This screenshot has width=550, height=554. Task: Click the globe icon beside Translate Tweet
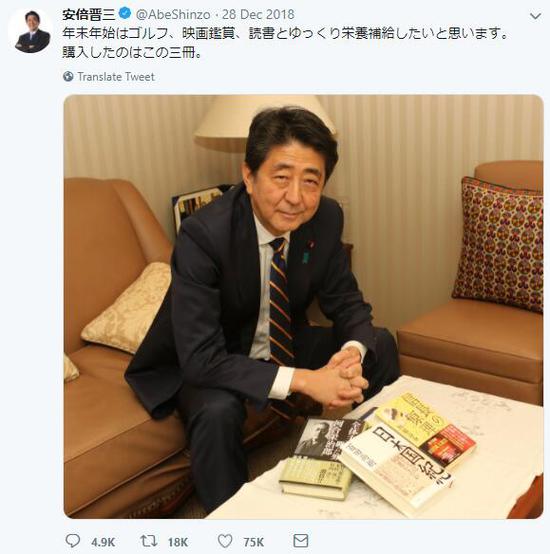(x=68, y=76)
